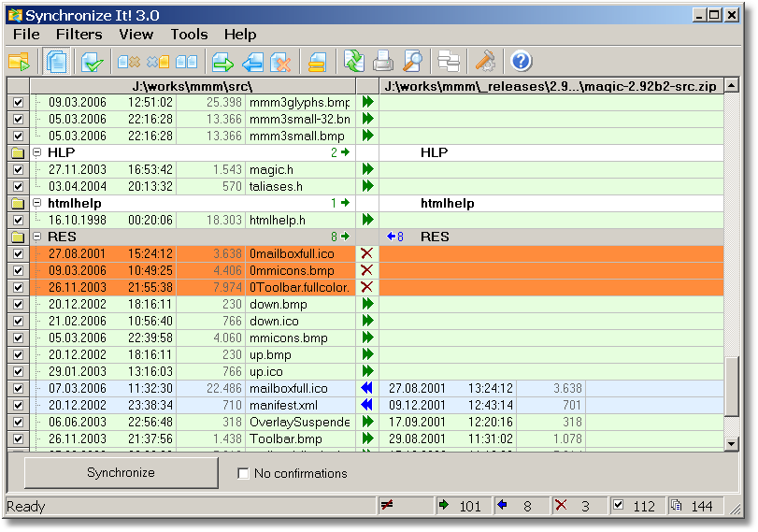Collapse the HLP folder group
The image size is (758, 532).
(37, 152)
